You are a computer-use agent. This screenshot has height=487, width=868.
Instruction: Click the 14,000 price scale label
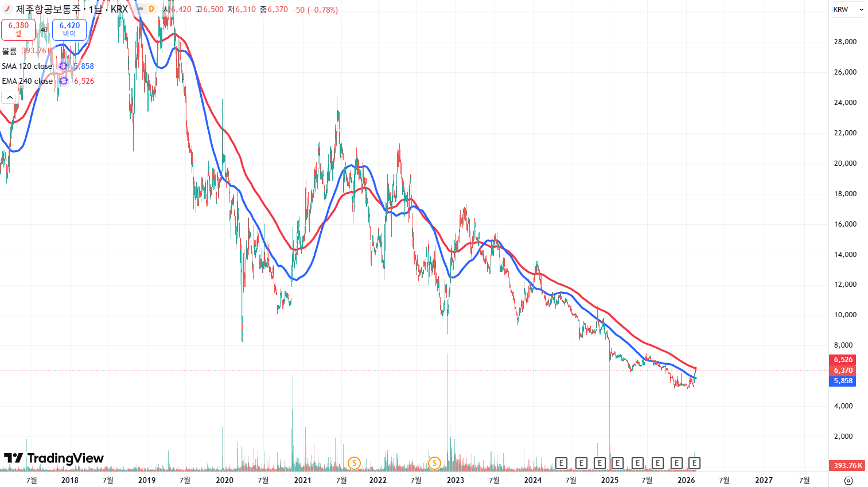pos(845,255)
